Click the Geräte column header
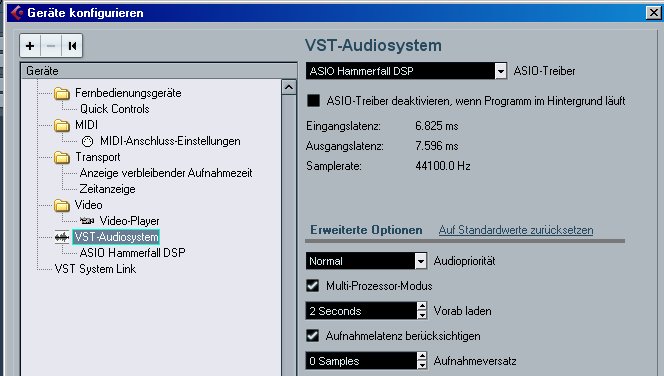 pyautogui.click(x=159, y=71)
